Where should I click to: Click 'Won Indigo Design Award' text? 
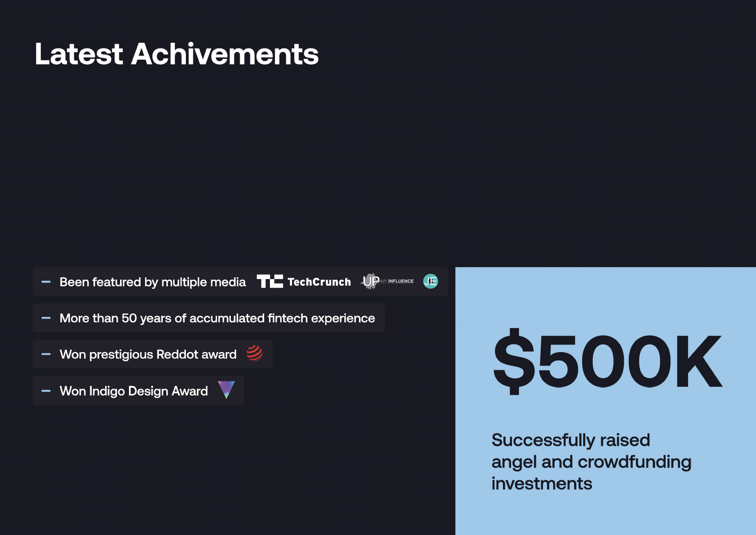tap(134, 391)
